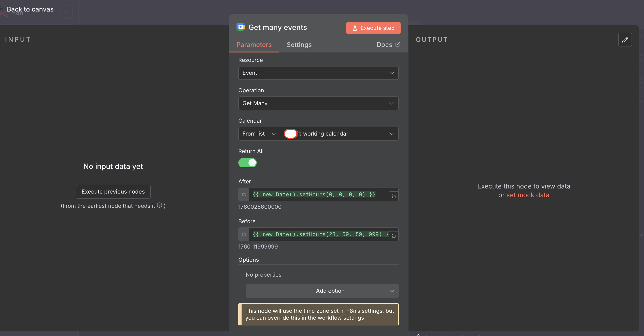Toggle the Return All switch

pos(248,163)
